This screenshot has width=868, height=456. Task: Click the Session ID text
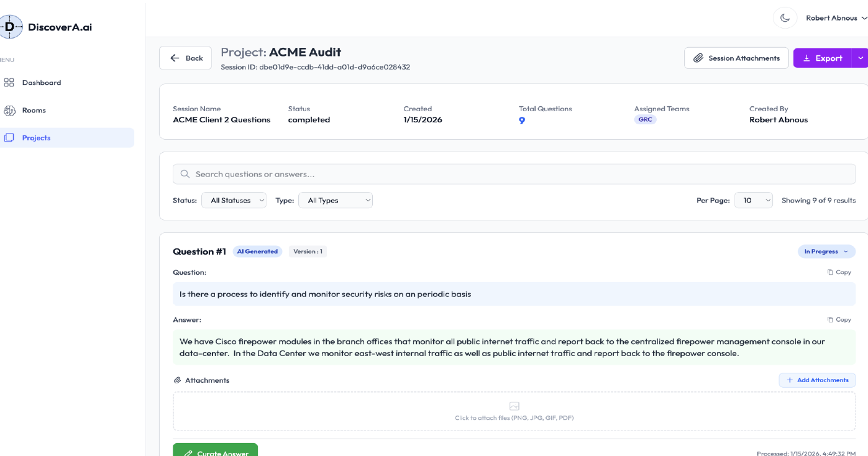click(x=315, y=67)
